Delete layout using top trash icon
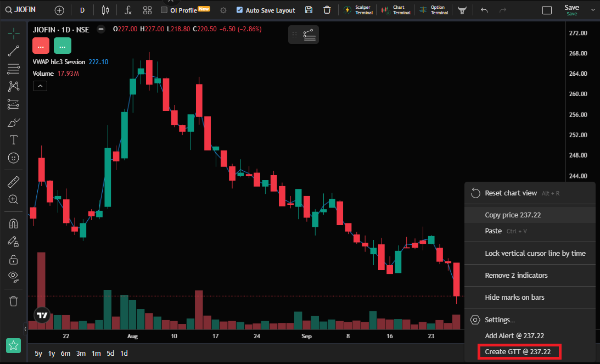The height and width of the screenshot is (364, 600). tap(327, 10)
